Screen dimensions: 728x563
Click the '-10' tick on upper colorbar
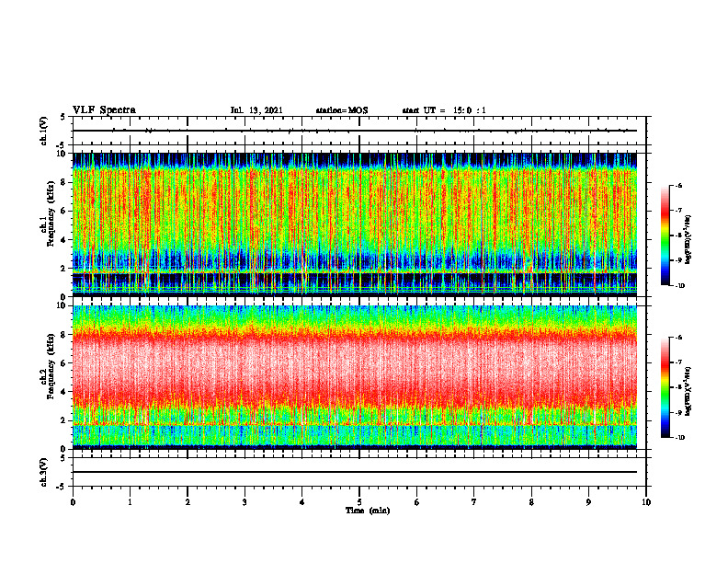point(680,286)
